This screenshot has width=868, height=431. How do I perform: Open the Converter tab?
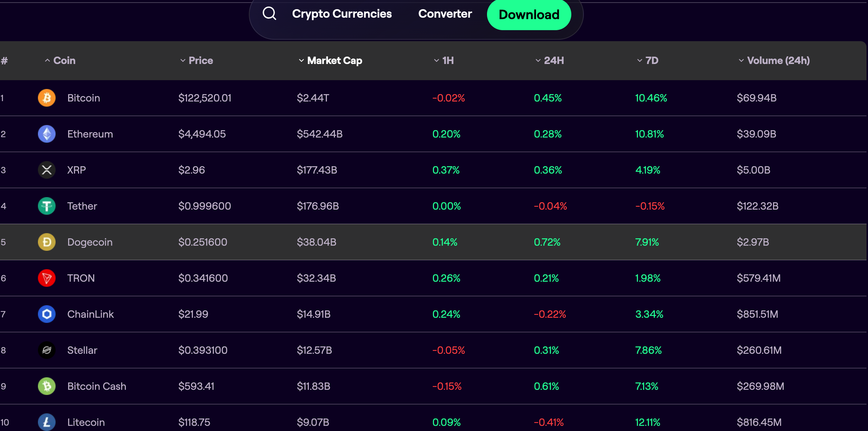pos(445,14)
